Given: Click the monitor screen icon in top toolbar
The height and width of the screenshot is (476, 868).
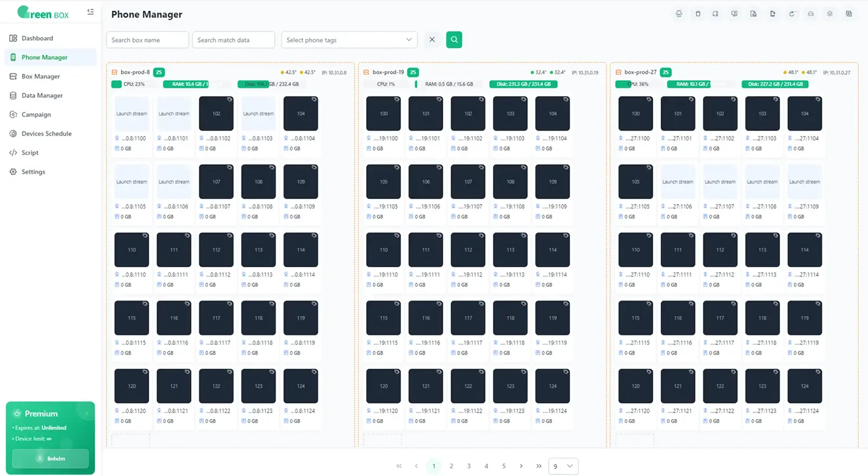Looking at the screenshot, I should [735, 14].
